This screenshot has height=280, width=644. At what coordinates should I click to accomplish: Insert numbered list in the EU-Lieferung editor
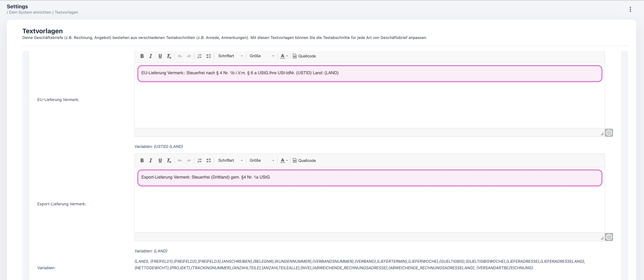199,56
